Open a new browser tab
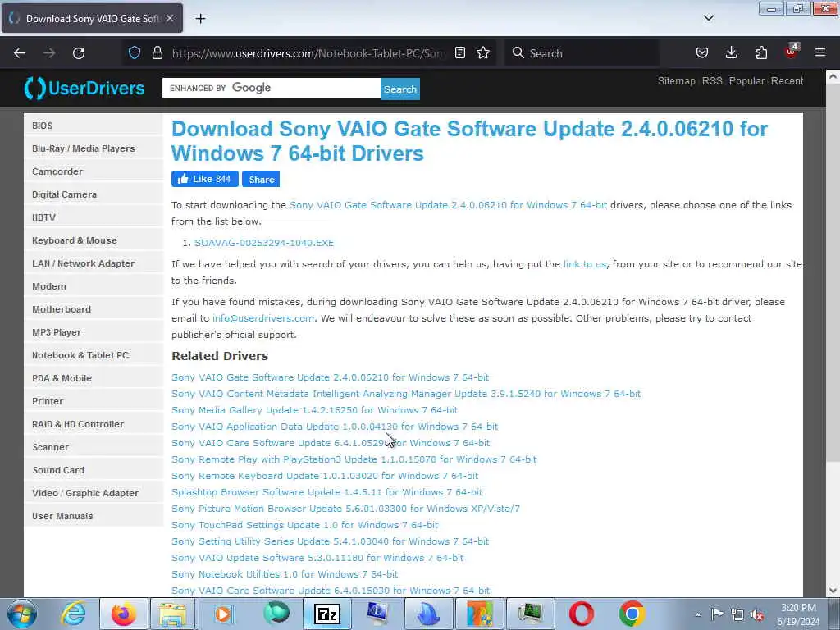This screenshot has width=840, height=630. [200, 19]
